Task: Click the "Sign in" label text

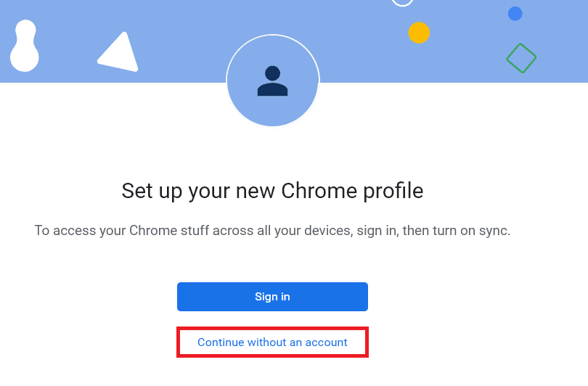Action: tap(272, 297)
